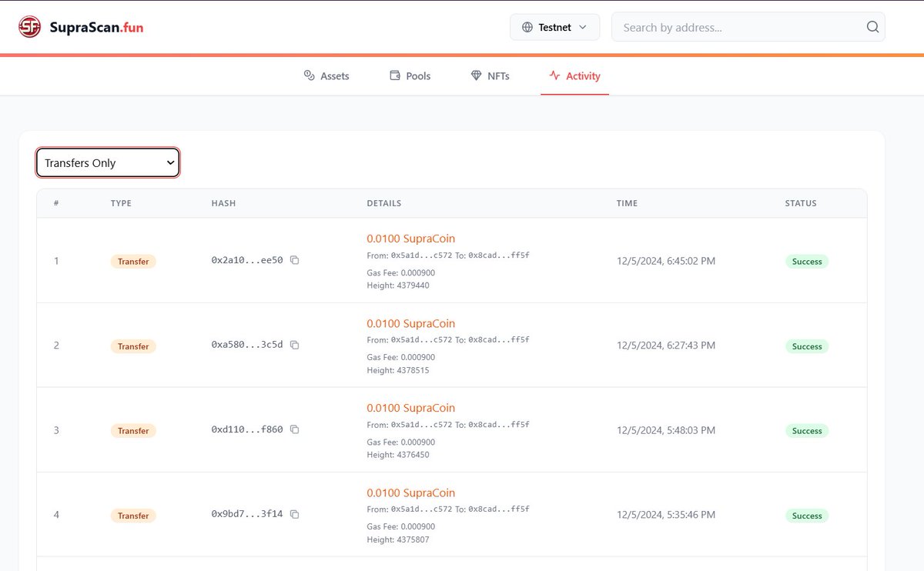Click the time 12/5/2024, 6:27:43 PM
924x571 pixels.
tap(666, 346)
